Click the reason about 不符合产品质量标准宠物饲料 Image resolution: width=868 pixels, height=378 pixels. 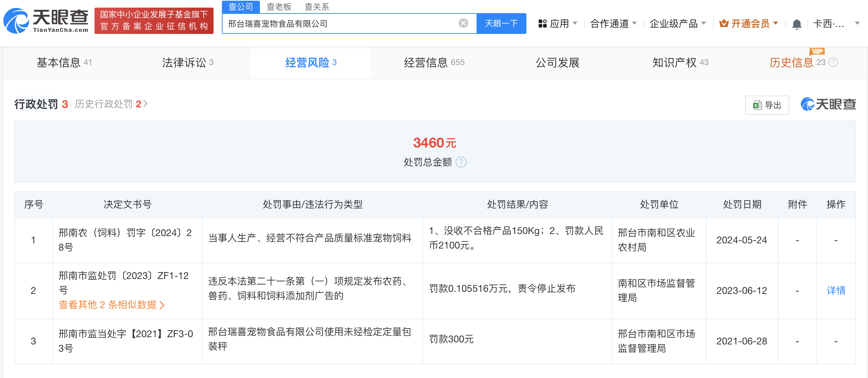310,238
